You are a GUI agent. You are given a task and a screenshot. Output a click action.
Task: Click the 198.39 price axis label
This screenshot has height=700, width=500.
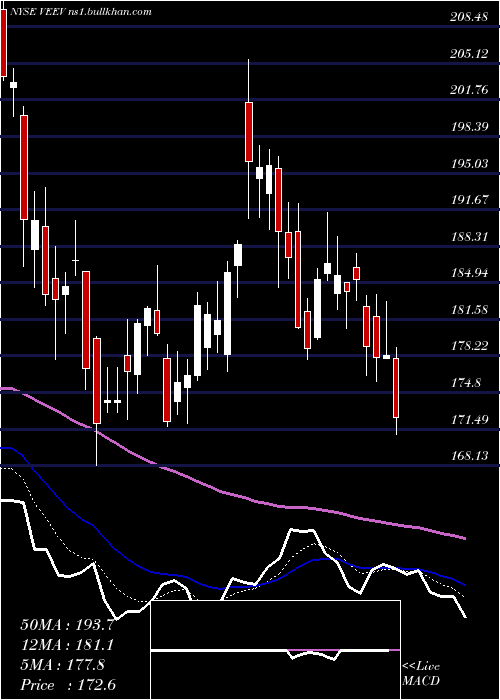coord(469,127)
